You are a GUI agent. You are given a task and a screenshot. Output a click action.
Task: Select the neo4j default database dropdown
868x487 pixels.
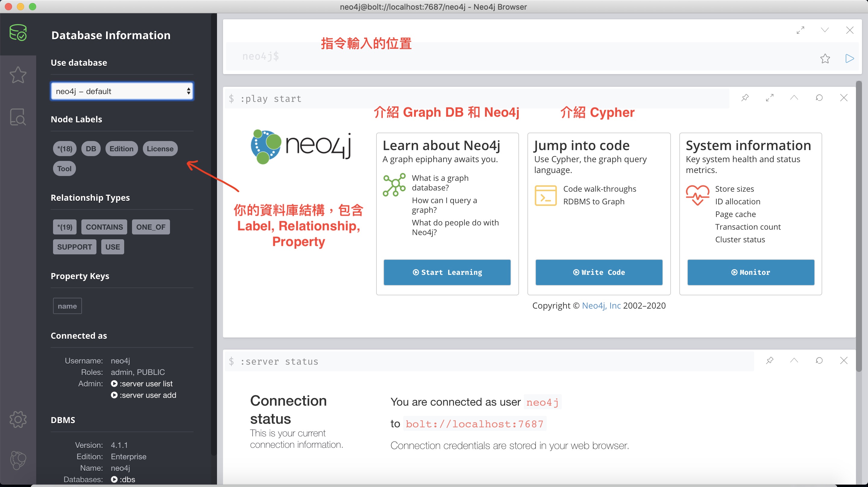(121, 91)
